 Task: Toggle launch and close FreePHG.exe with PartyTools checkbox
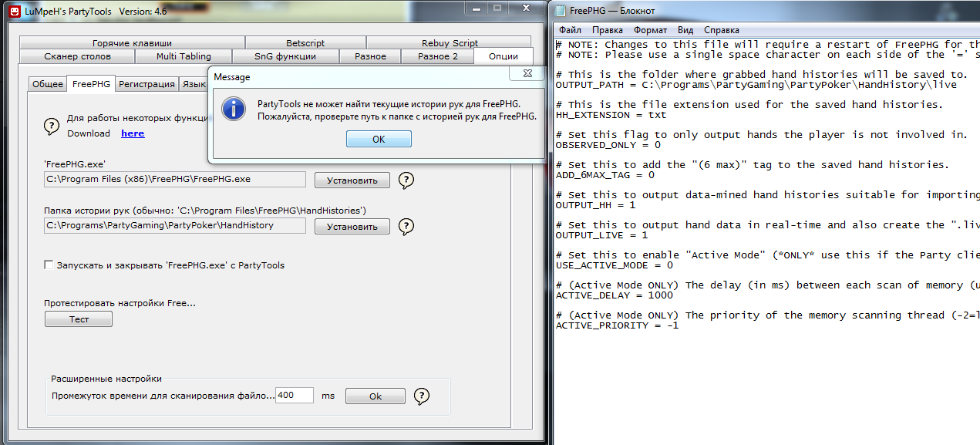pos(49,265)
